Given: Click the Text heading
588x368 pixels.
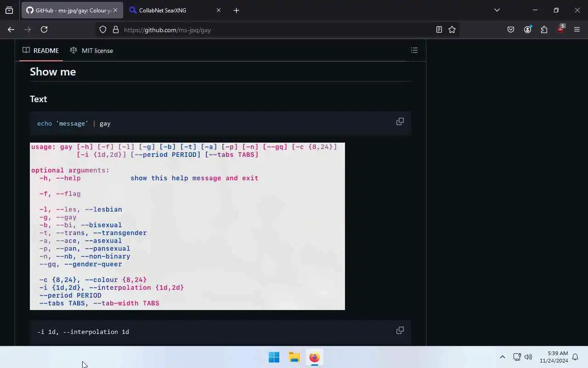Looking at the screenshot, I should [39, 99].
